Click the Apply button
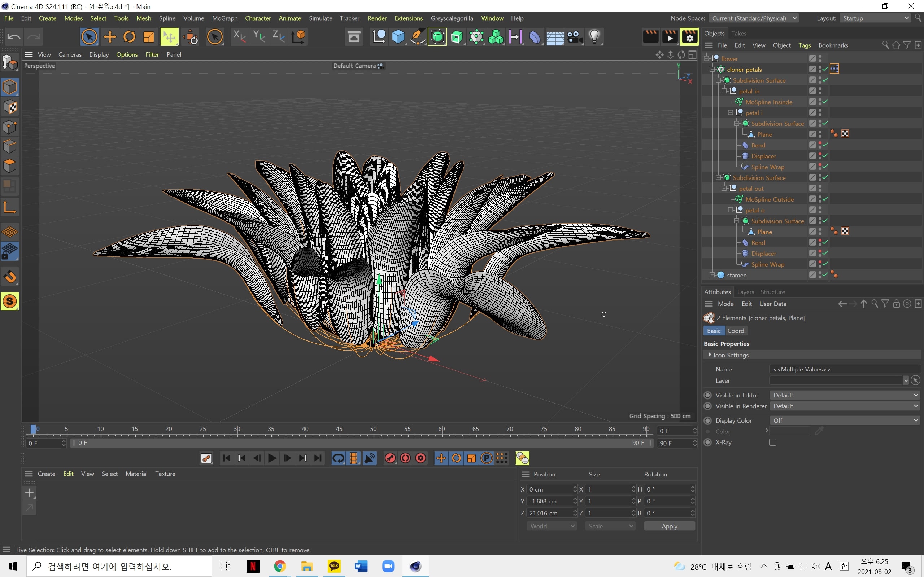924x577 pixels. coord(669,526)
